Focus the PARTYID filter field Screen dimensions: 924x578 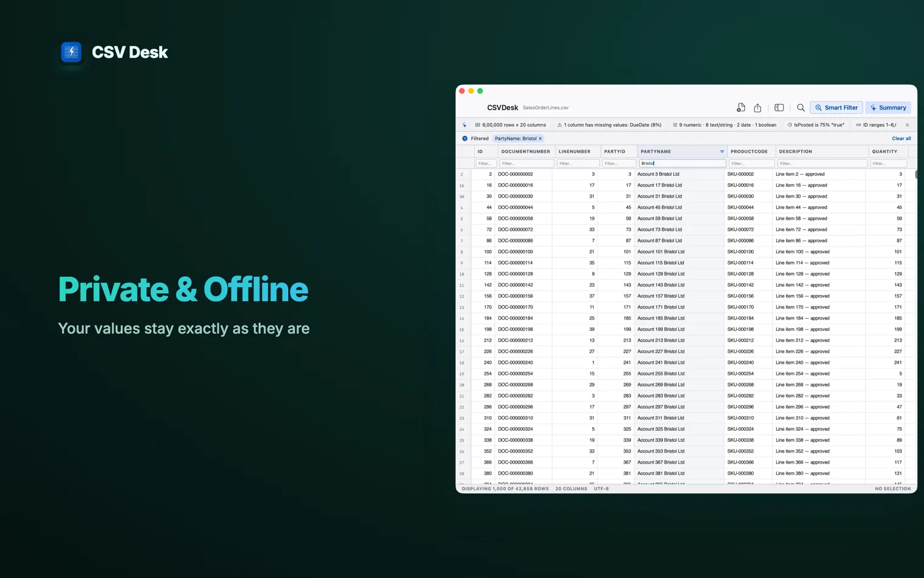(x=619, y=163)
